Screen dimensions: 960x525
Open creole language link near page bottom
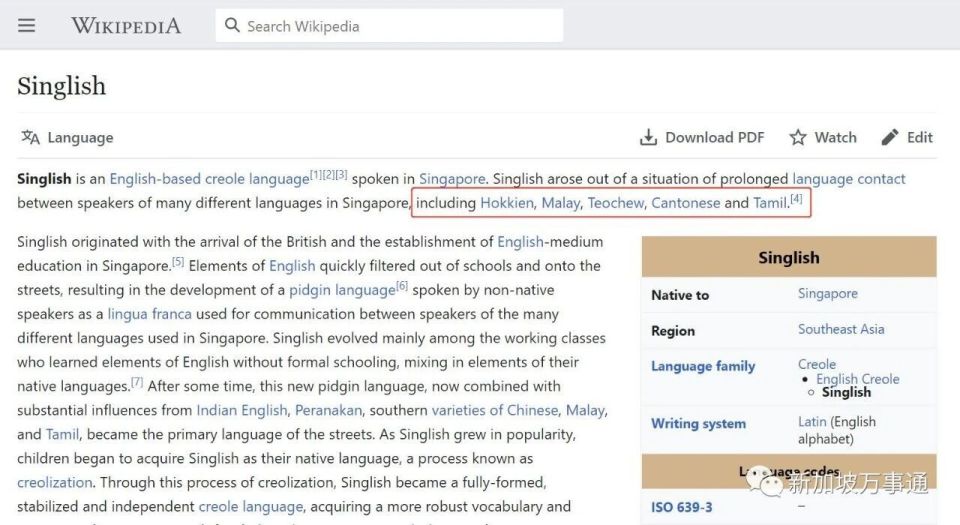[251, 507]
